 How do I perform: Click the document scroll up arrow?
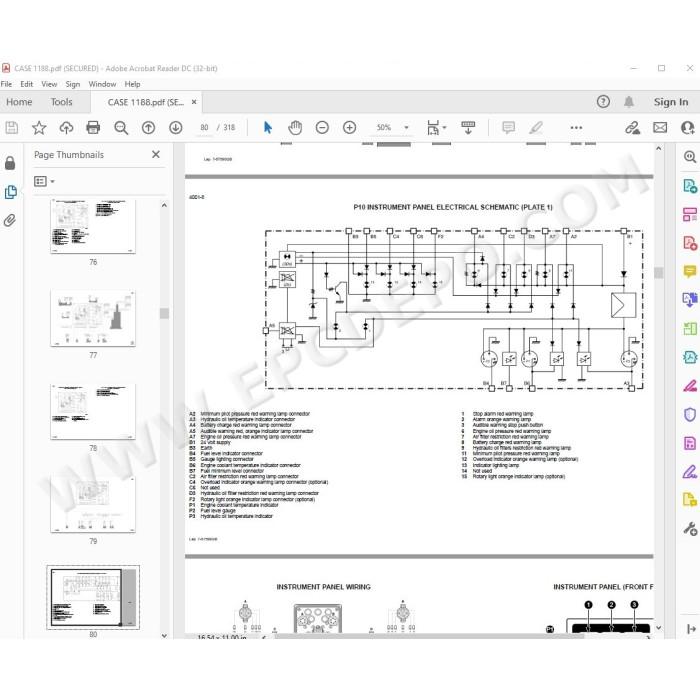coord(658,149)
